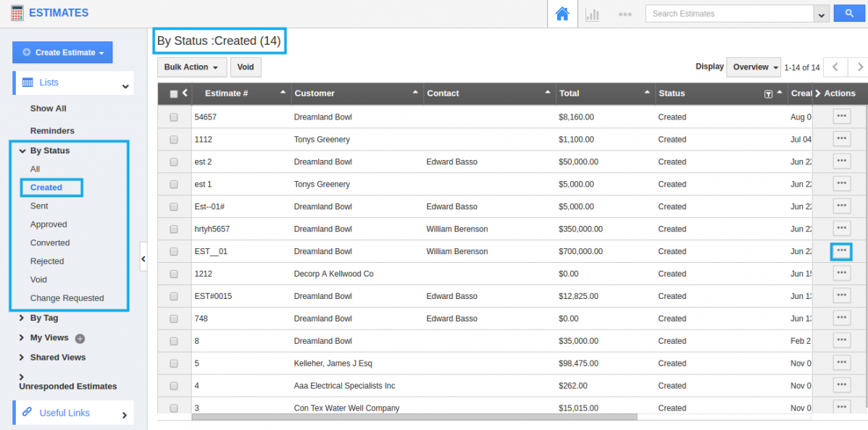Select the Created status filter
This screenshot has height=430, width=868.
[46, 187]
